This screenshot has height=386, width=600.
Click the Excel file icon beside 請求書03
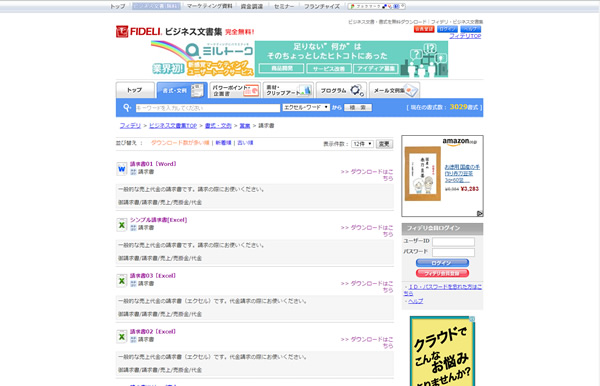pos(122,281)
